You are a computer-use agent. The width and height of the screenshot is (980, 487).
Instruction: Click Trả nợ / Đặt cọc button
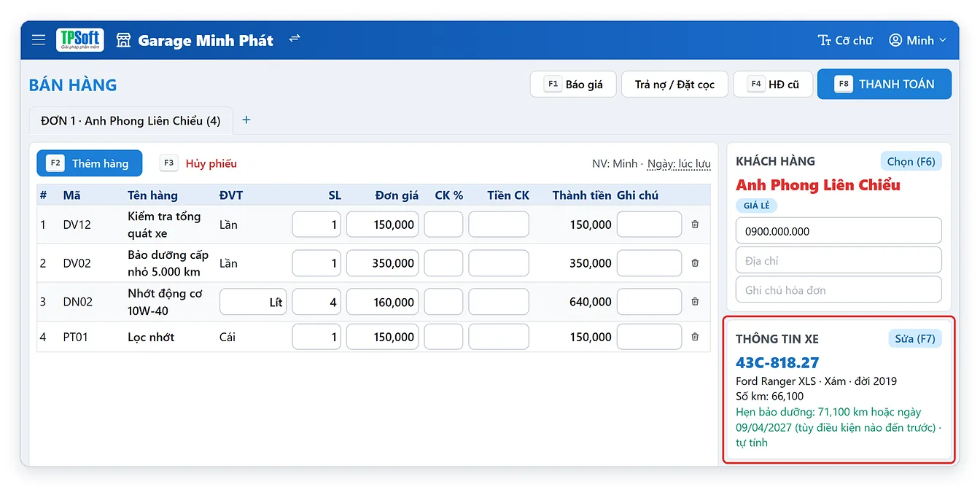[x=674, y=85]
